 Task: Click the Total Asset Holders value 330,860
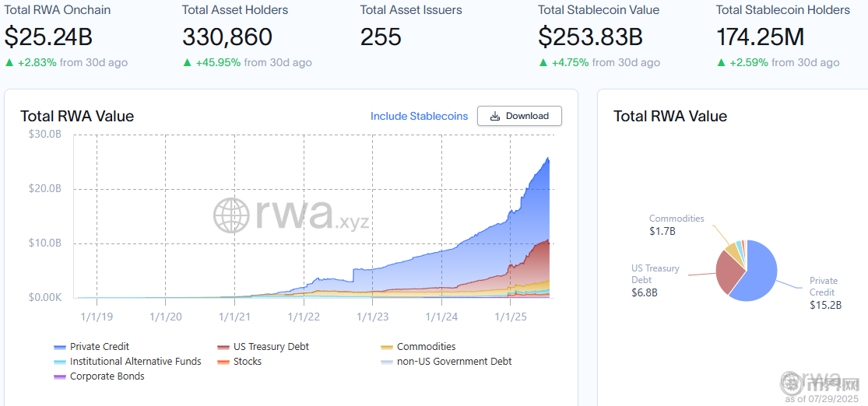point(227,37)
